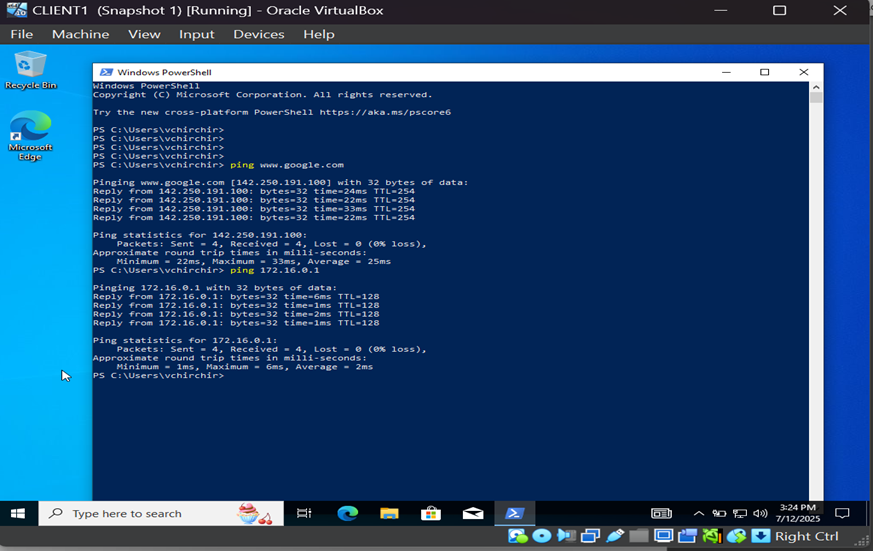This screenshot has width=873, height=551.
Task: Open the guest Windows Start menu
Action: tap(18, 513)
